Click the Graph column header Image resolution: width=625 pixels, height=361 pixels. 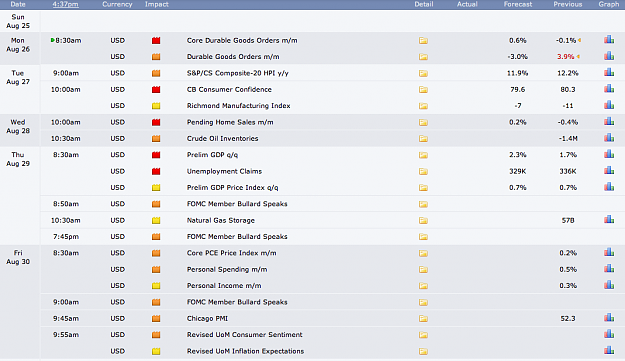point(609,4)
